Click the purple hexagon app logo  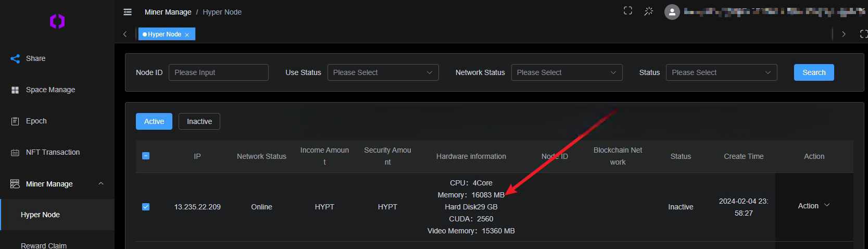[x=57, y=21]
